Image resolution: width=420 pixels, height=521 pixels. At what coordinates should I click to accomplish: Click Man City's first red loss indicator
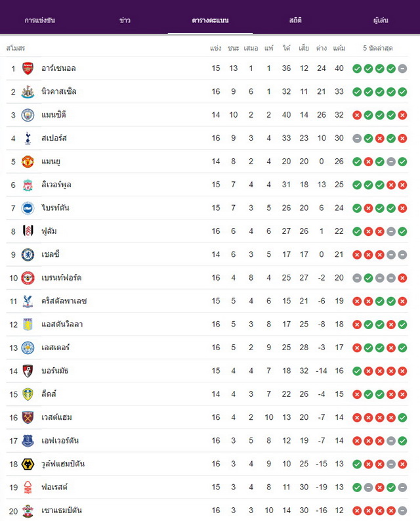[x=357, y=115]
